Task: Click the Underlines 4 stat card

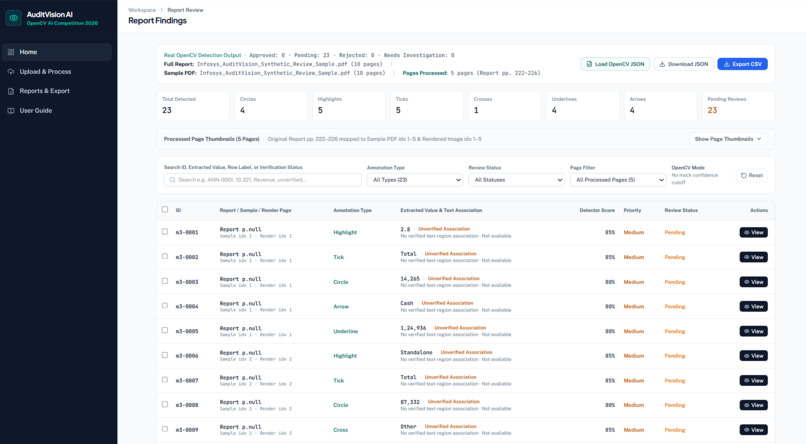Action: pos(583,106)
